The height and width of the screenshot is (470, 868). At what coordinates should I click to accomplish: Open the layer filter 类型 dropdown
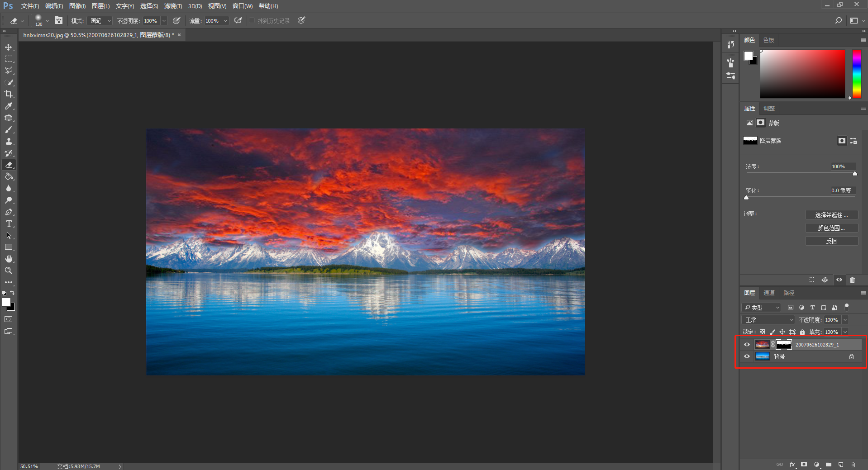point(762,308)
